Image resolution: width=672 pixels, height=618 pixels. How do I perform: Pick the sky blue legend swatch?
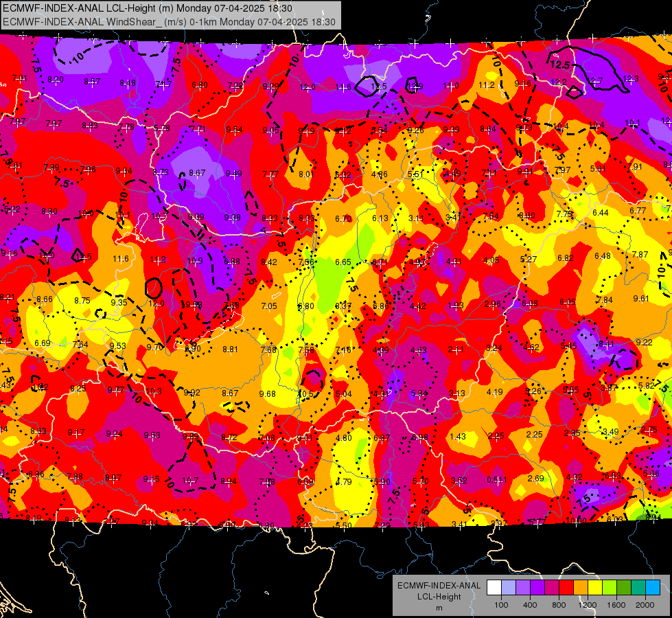[x=653, y=588]
